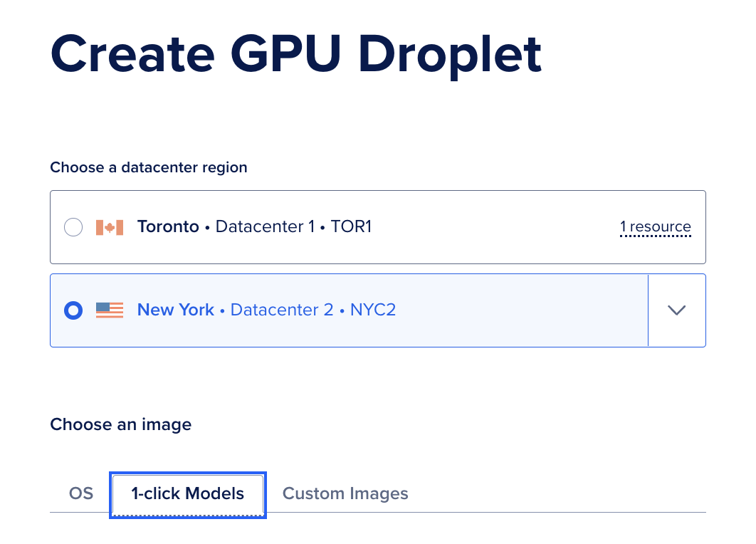
Task: Click the Canadian flag icon beside Toronto
Action: tap(110, 226)
